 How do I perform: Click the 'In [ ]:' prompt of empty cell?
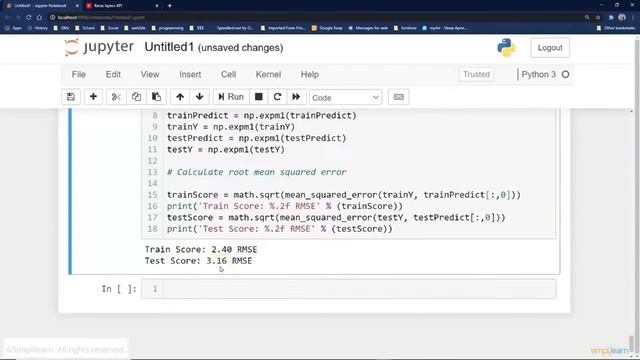tap(119, 289)
